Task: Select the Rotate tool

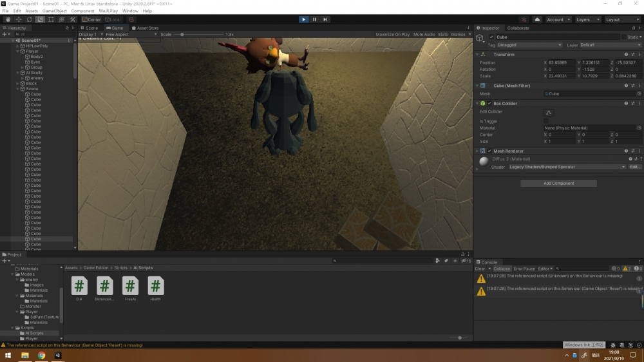Action: coord(29,19)
